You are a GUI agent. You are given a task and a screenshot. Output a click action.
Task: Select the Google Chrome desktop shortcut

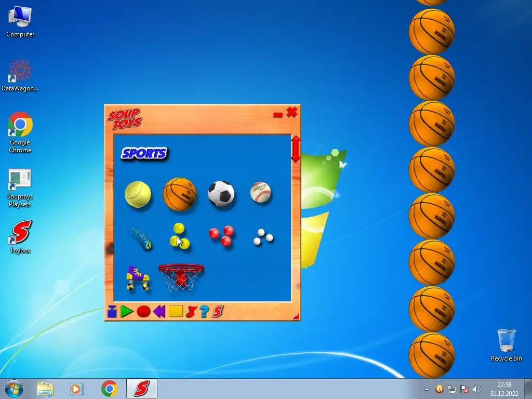[20, 132]
